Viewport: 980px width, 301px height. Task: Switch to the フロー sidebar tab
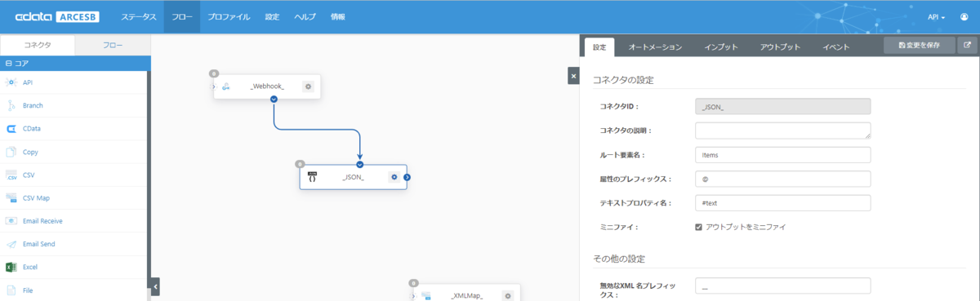point(113,46)
